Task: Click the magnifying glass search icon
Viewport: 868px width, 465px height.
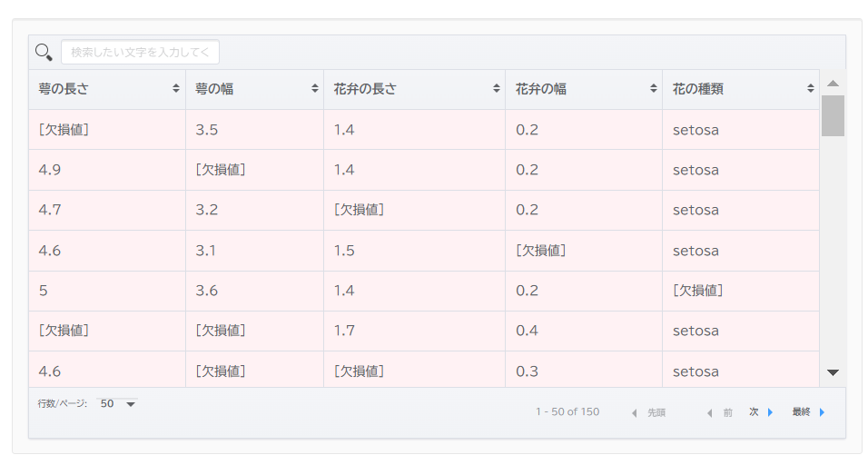Action: [x=44, y=52]
